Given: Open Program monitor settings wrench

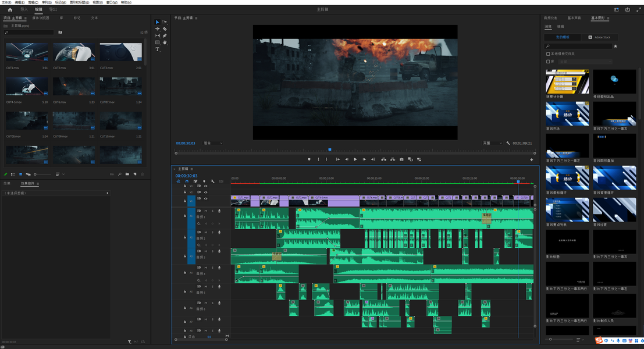Looking at the screenshot, I should pyautogui.click(x=508, y=143).
